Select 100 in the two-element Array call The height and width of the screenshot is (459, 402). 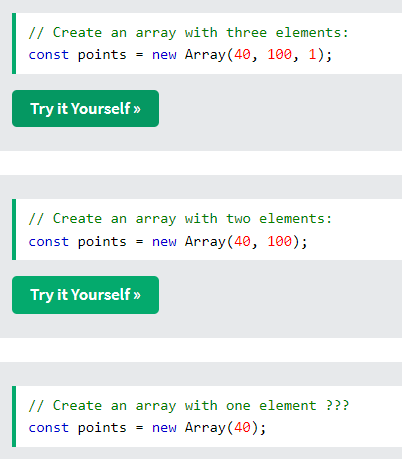(279, 241)
